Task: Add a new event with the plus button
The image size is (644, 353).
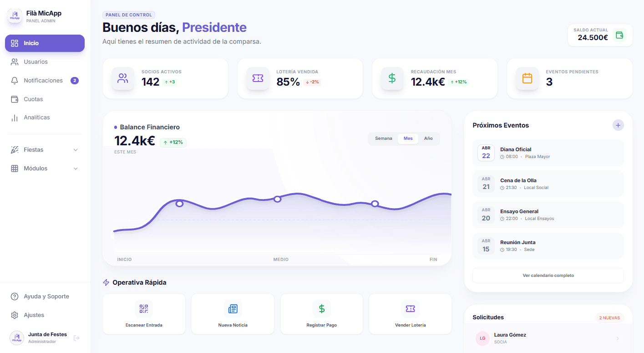Action: [618, 125]
